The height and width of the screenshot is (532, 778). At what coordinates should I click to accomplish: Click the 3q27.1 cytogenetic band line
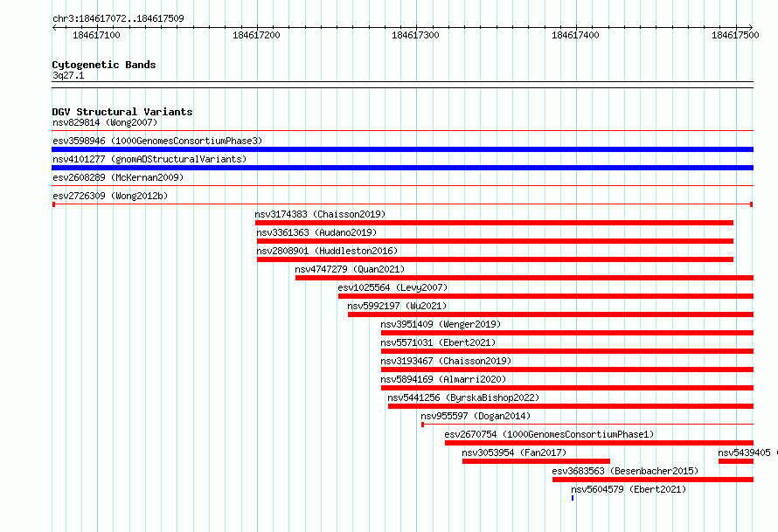pyautogui.click(x=402, y=85)
